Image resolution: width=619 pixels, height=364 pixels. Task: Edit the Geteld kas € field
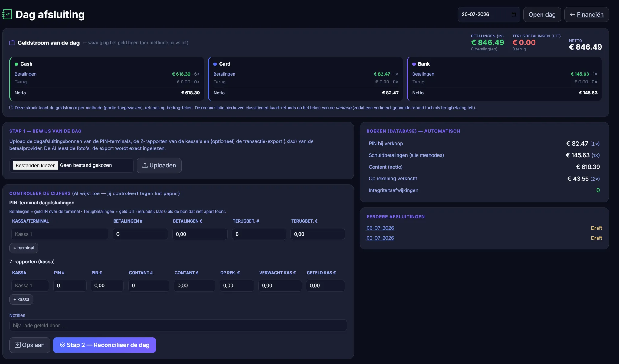325,285
